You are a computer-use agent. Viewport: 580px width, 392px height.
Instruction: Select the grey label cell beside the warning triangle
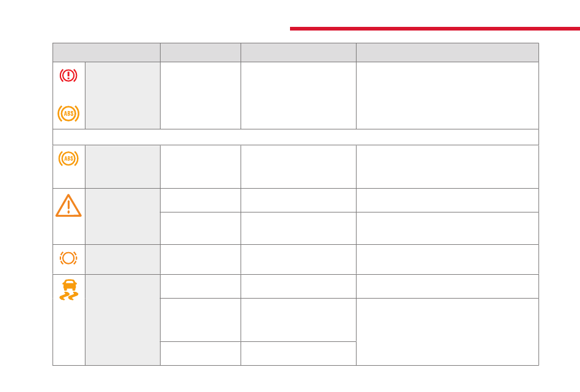[x=123, y=216]
